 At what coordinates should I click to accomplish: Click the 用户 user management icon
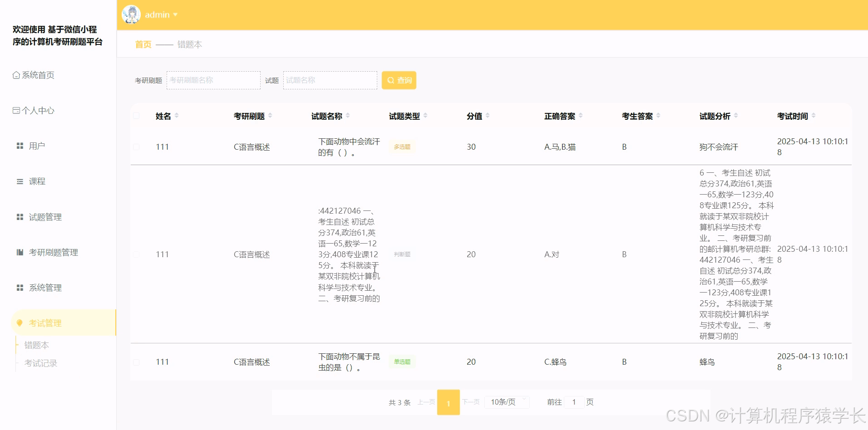click(x=20, y=146)
